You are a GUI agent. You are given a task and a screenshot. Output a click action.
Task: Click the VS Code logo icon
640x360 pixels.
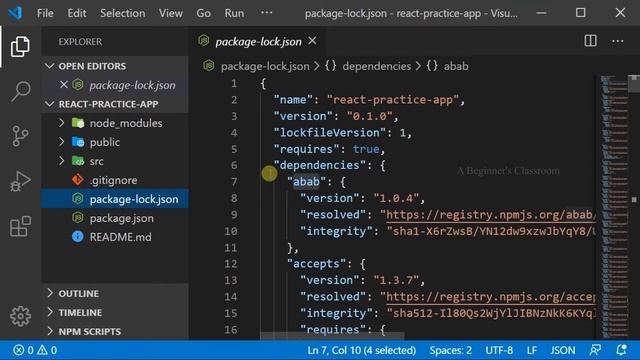click(15, 13)
